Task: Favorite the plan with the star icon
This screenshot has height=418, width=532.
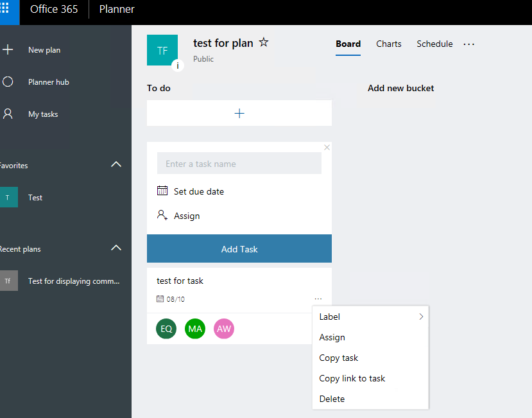Action: click(264, 42)
